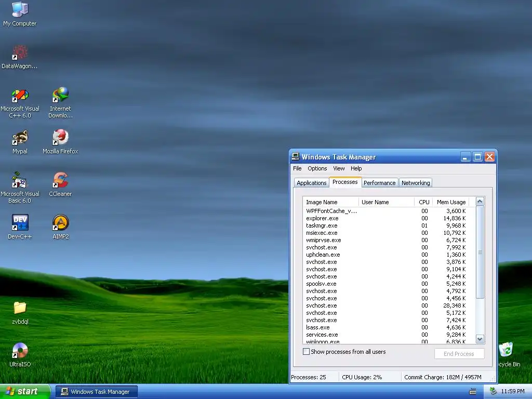The width and height of the screenshot is (532, 399).
Task: Click Windows Task Manager taskbar button
Action: point(96,392)
